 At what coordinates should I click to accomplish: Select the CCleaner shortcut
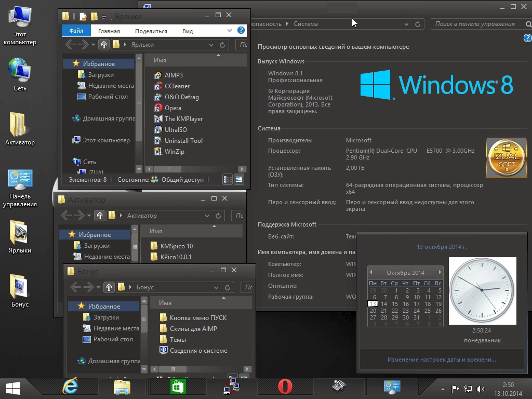click(x=172, y=86)
